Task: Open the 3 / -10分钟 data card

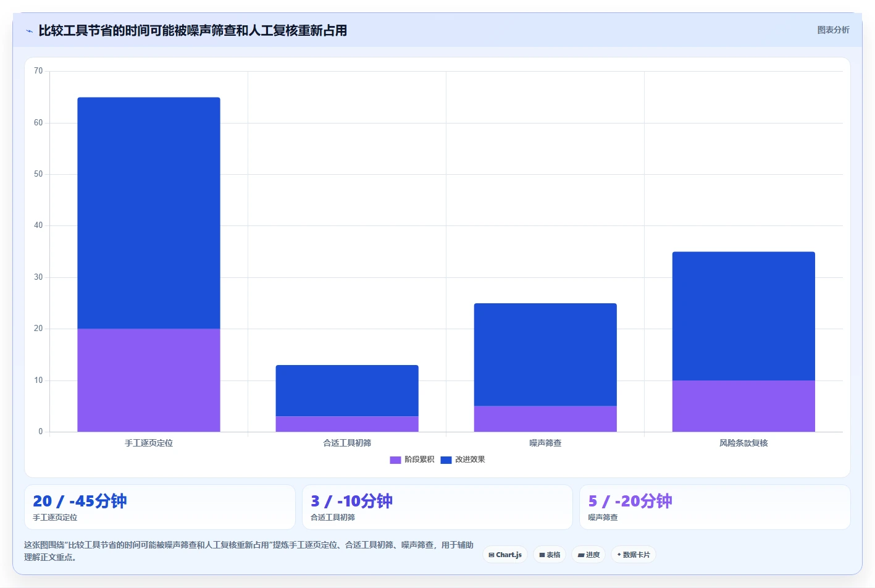Action: 437,507
